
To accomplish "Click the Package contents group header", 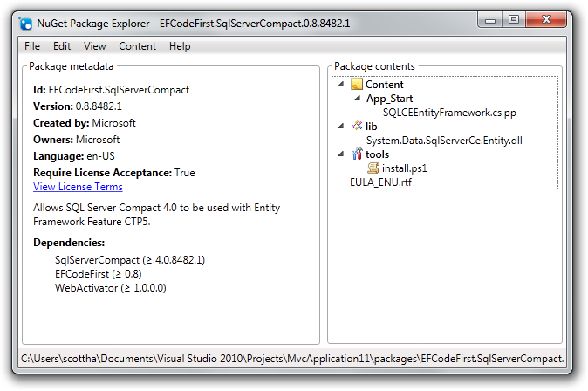I will point(374,66).
